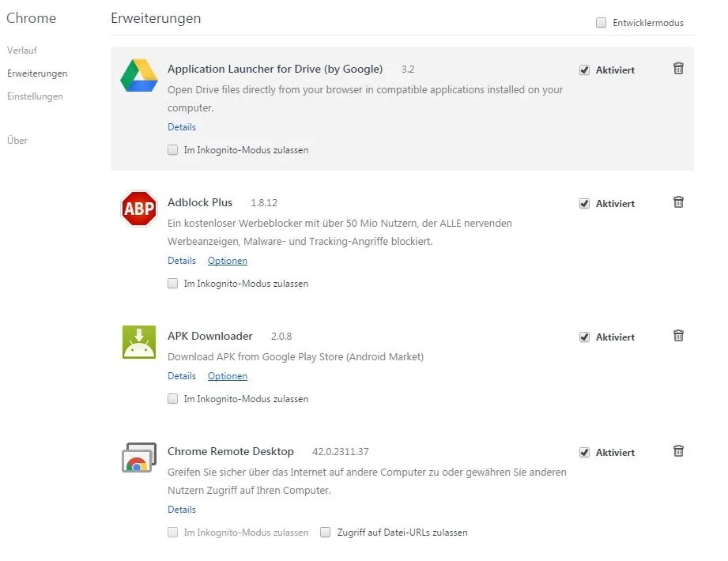Image resolution: width=728 pixels, height=561 pixels.
Task: Enable Zugriff auf Datei-URLs zulassen
Action: point(325,533)
